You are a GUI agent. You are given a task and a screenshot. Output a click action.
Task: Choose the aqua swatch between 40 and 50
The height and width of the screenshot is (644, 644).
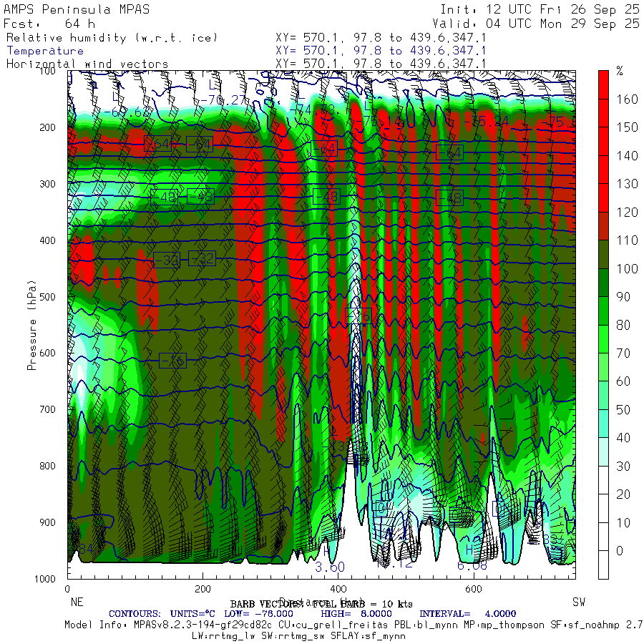click(x=603, y=424)
